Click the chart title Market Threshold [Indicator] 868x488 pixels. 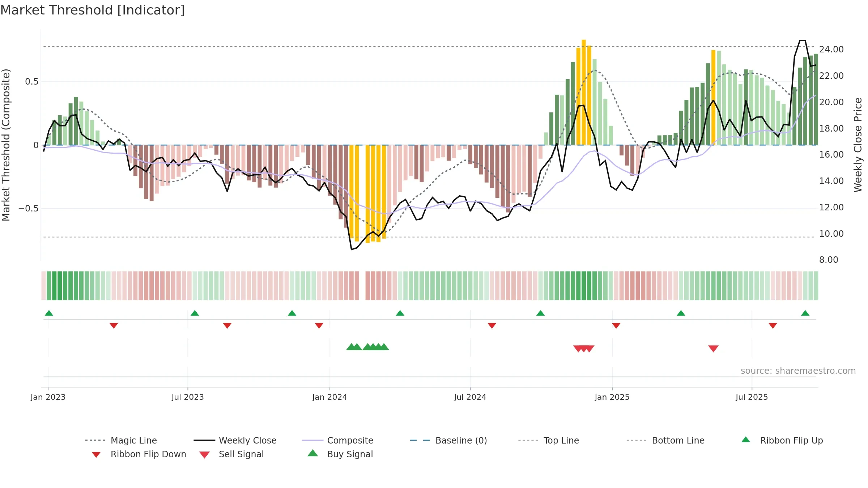point(93,10)
